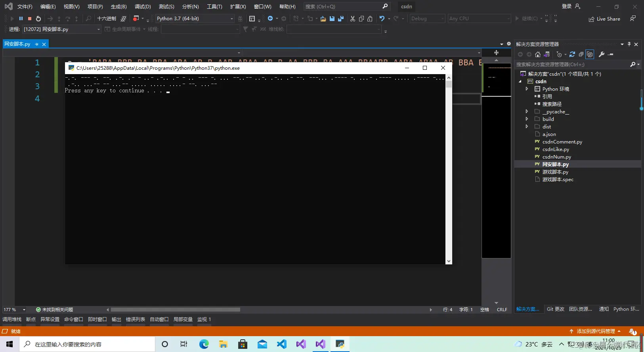Select csdnComment.py file
Screen dimensions: 644x352
point(562,142)
